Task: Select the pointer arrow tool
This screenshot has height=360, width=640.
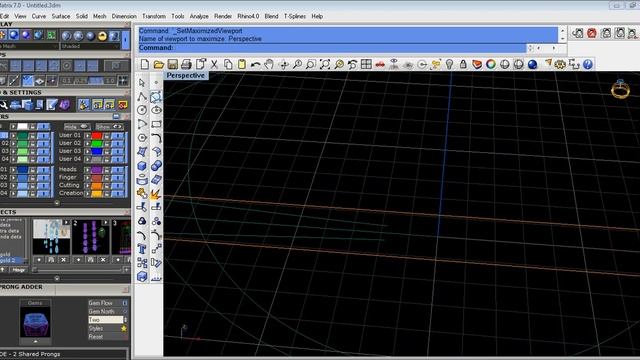Action: tap(142, 82)
